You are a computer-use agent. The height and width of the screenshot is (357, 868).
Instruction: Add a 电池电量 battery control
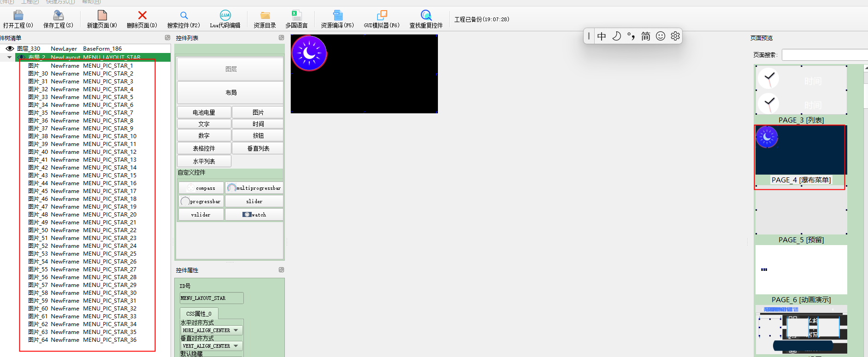204,112
